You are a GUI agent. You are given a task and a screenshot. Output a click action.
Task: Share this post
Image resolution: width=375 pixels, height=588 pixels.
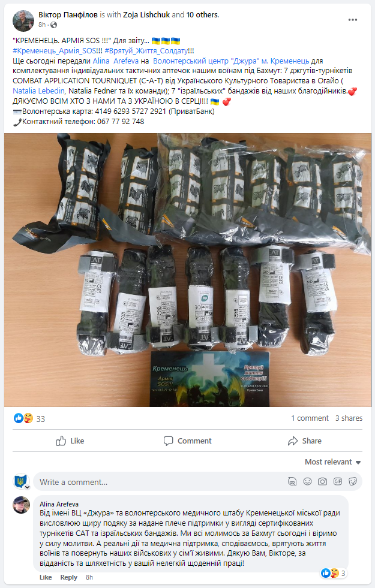304,441
